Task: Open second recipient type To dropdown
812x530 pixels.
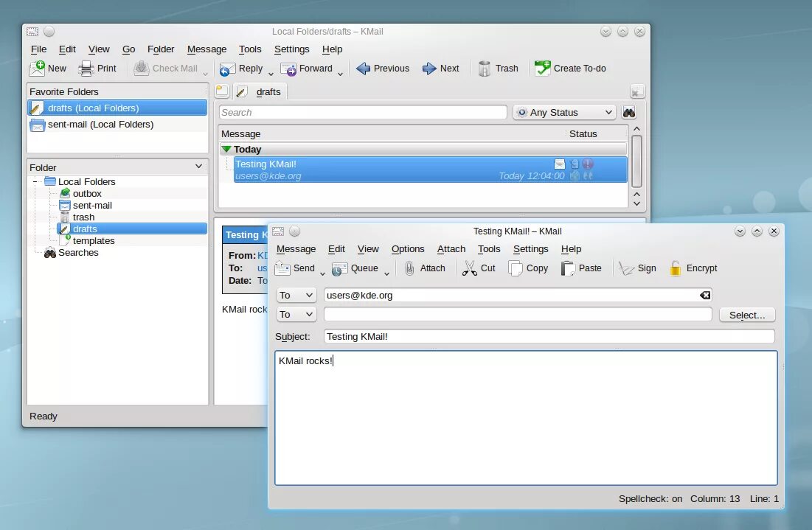Action: (x=296, y=314)
